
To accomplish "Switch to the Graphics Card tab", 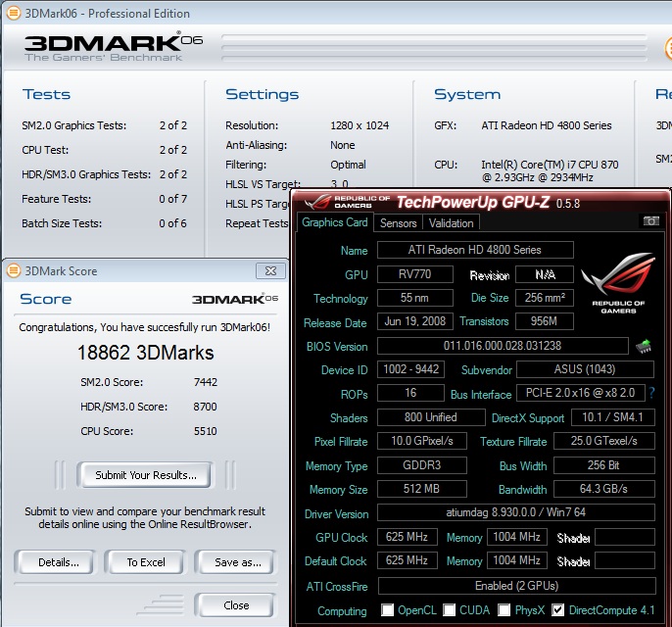I will tap(335, 222).
